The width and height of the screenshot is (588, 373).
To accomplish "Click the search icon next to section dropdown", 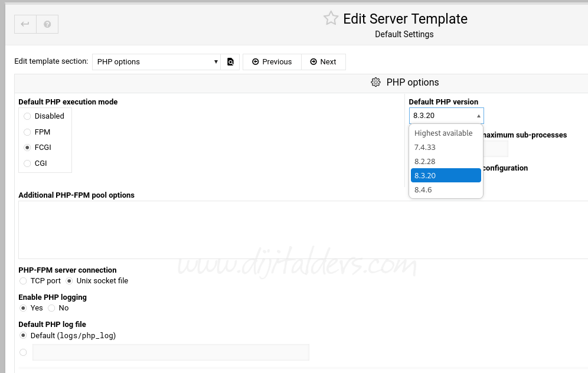I will [x=230, y=62].
